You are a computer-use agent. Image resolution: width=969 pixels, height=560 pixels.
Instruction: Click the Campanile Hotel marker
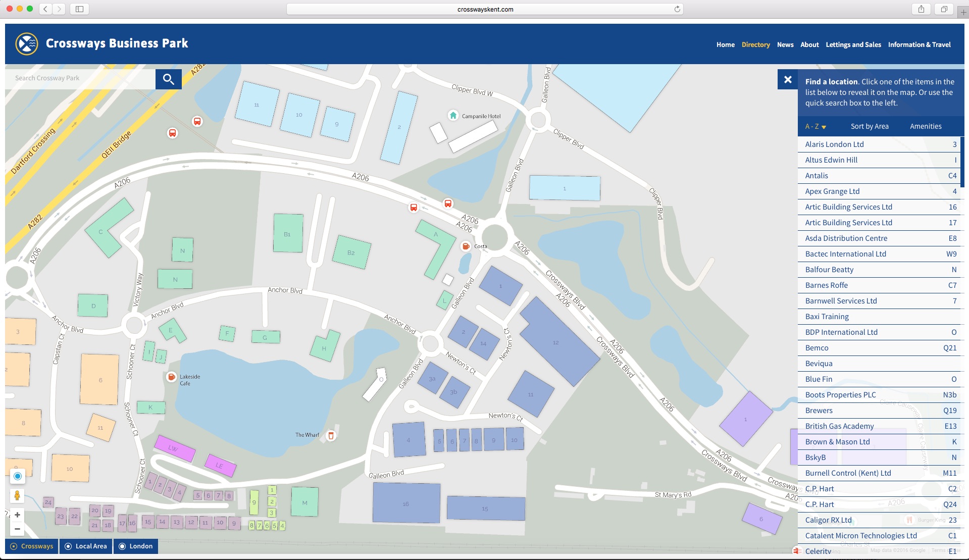[453, 115]
